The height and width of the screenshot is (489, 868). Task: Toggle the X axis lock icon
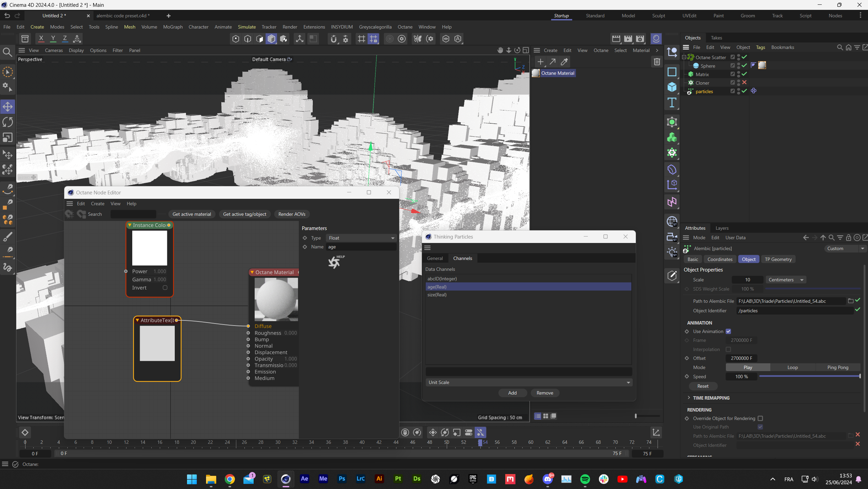tap(41, 39)
